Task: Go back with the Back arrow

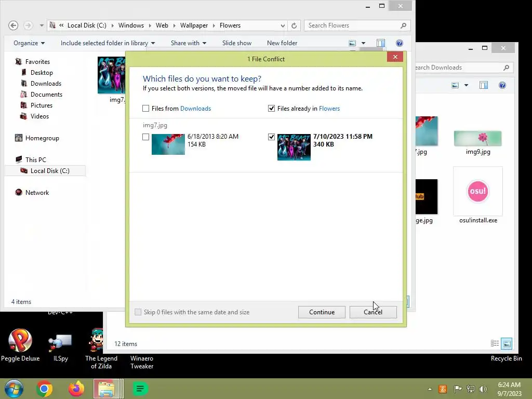Action: (13, 25)
